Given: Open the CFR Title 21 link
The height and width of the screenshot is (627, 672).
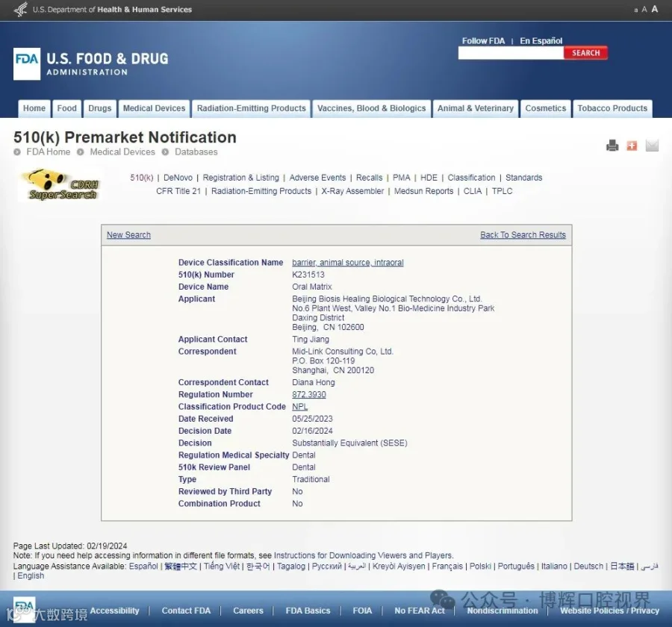Looking at the screenshot, I should pyautogui.click(x=178, y=191).
